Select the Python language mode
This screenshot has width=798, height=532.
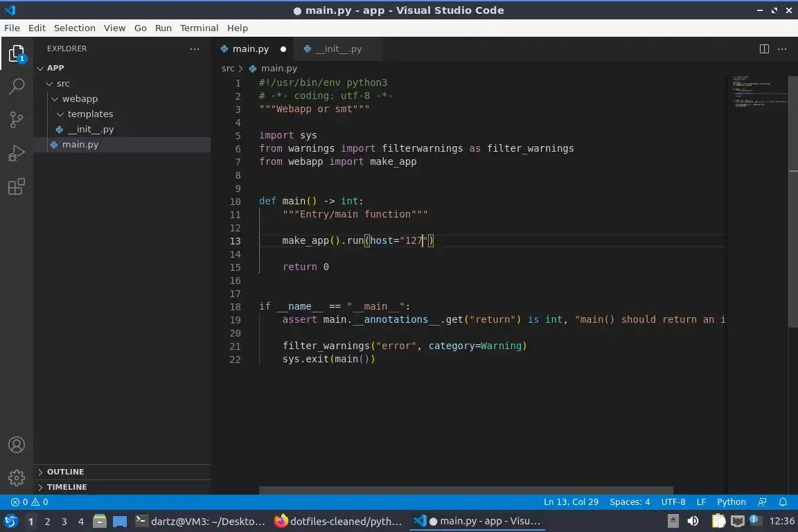[731, 502]
